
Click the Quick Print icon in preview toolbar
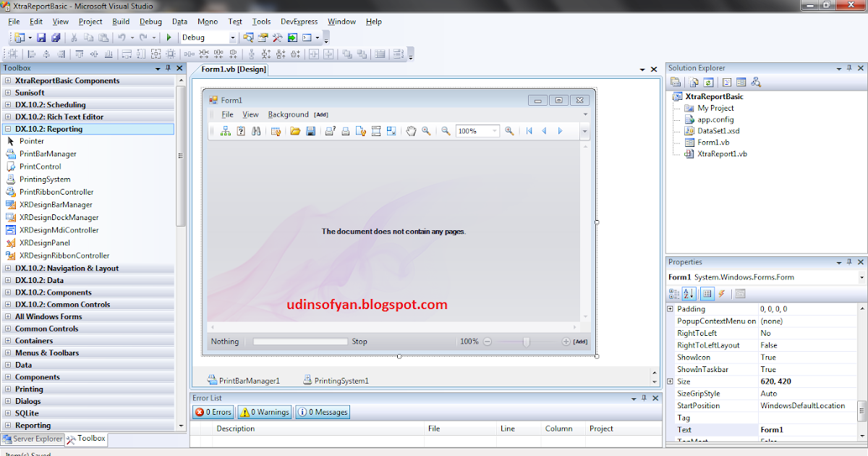pos(346,131)
